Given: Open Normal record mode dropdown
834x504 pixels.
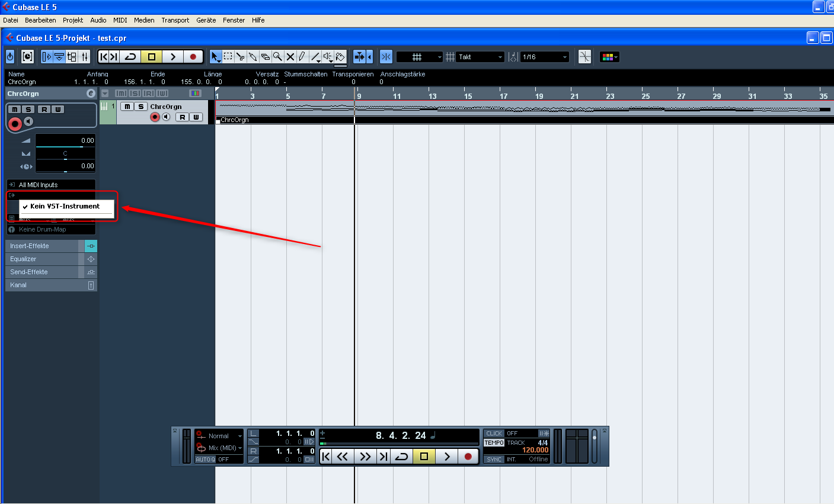Looking at the screenshot, I should [219, 436].
